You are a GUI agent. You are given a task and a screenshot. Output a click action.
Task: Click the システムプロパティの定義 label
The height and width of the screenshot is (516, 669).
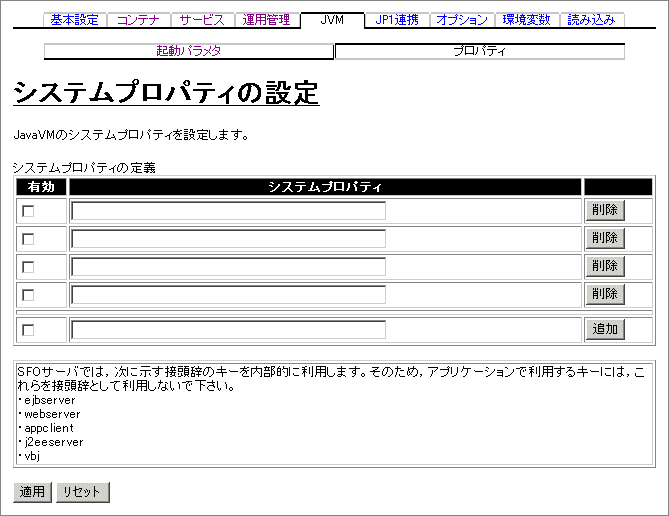click(84, 168)
